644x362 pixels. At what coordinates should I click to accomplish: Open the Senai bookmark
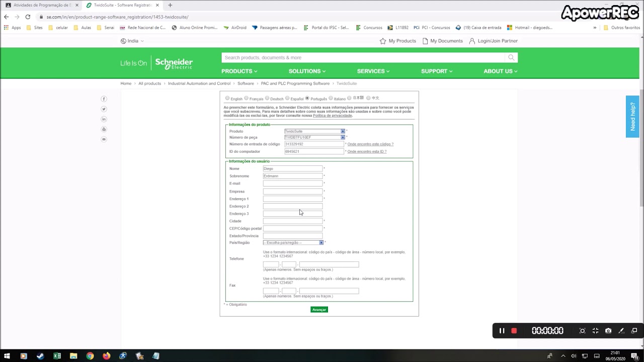pyautogui.click(x=105, y=28)
